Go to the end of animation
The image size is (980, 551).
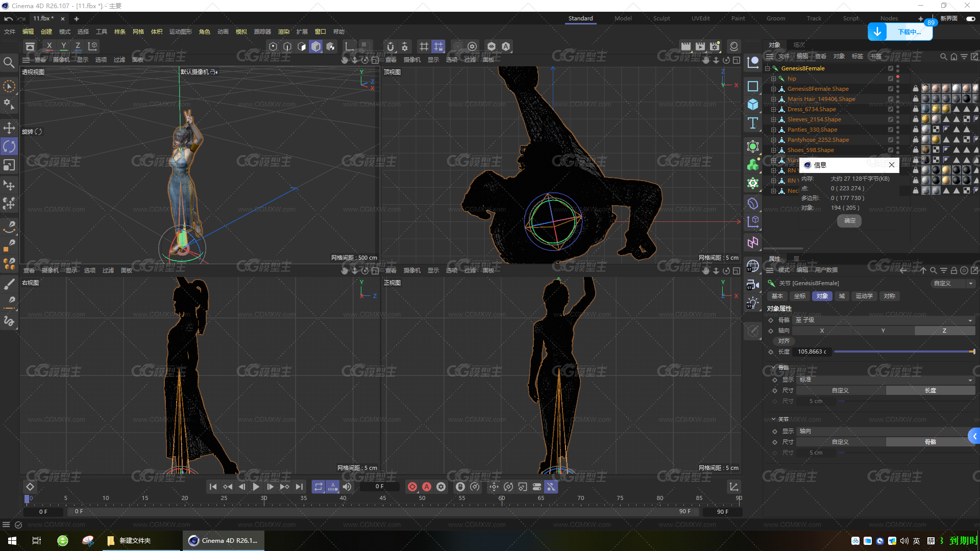pyautogui.click(x=299, y=487)
